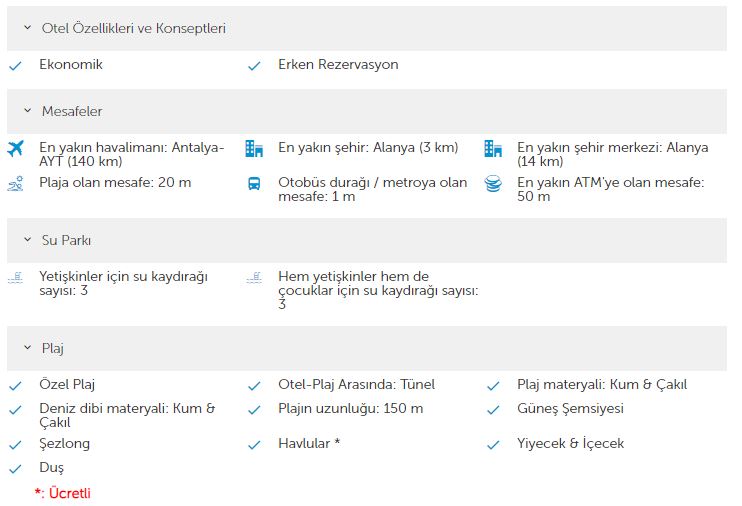
Task: Click the Havlular * paid item text
Action: point(309,444)
